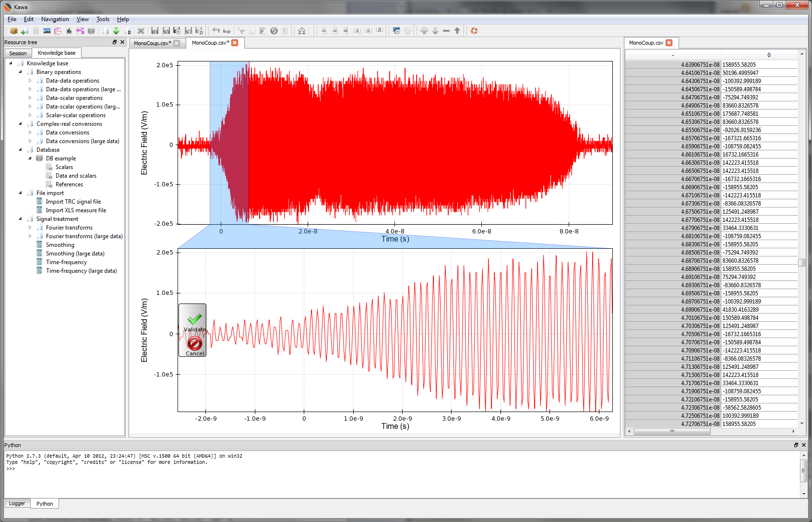Close the MonoCoup.csv table tab
This screenshot has height=522, width=812.
pyautogui.click(x=669, y=43)
